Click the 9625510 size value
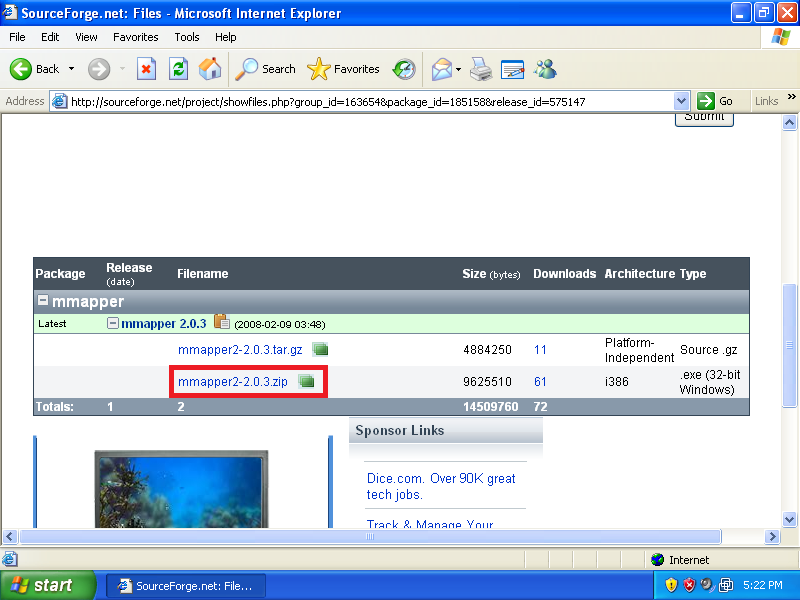Image resolution: width=800 pixels, height=600 pixels. click(x=487, y=382)
